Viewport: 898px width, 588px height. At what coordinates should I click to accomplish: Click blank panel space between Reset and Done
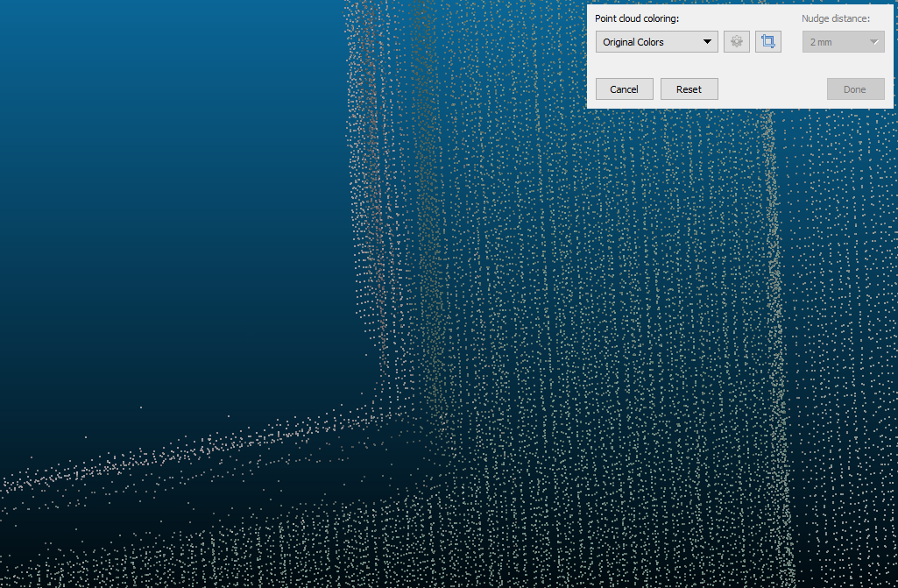pos(771,89)
